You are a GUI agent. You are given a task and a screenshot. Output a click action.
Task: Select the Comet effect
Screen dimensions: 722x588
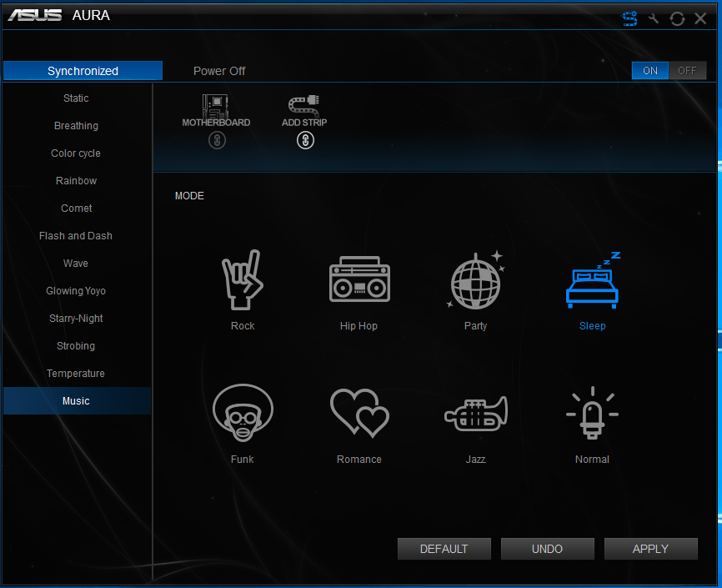click(x=77, y=209)
